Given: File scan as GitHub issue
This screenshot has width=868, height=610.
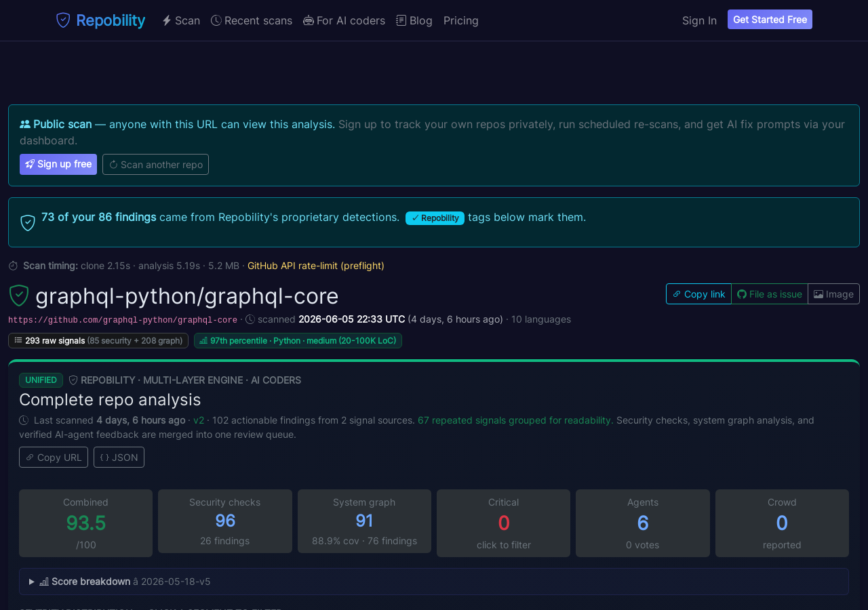Looking at the screenshot, I should click(770, 294).
